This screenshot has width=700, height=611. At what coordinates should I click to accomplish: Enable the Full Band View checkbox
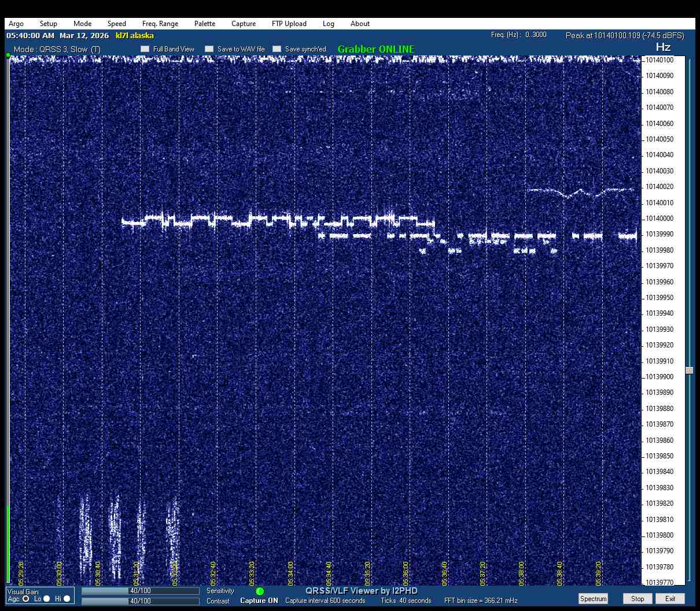(145, 49)
